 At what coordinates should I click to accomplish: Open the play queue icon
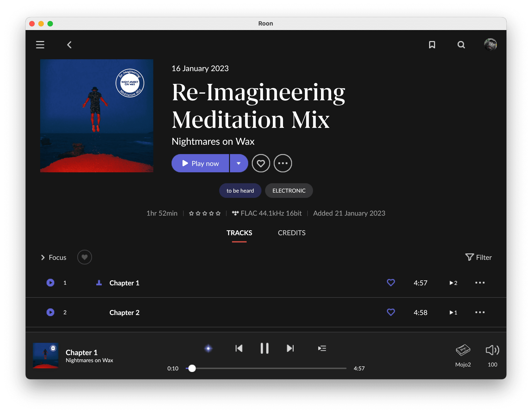coord(322,348)
